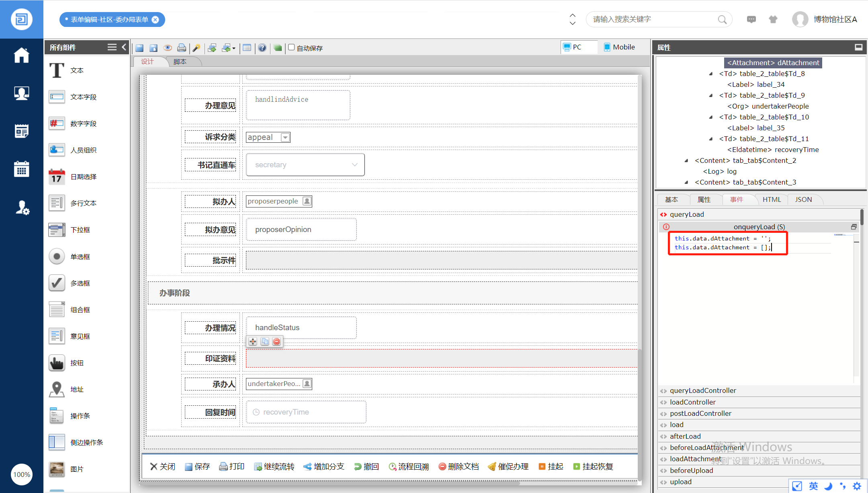Click the print icon in editor toolbar
The width and height of the screenshot is (868, 493).
click(182, 48)
